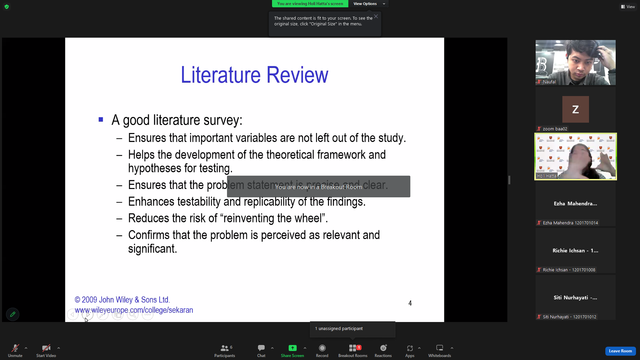This screenshot has height=360, width=640.
Task: Click 'Ensures that important variables' bullet
Action: pyautogui.click(x=267, y=138)
